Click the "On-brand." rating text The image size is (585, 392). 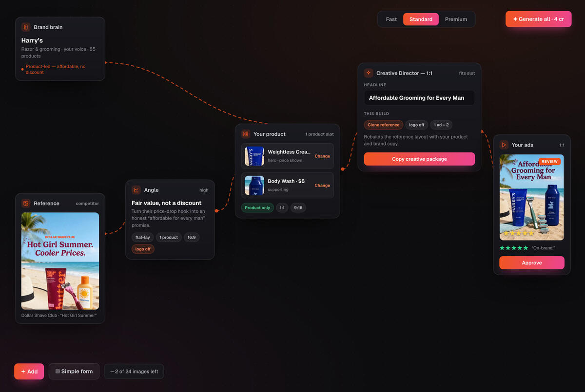tap(544, 248)
